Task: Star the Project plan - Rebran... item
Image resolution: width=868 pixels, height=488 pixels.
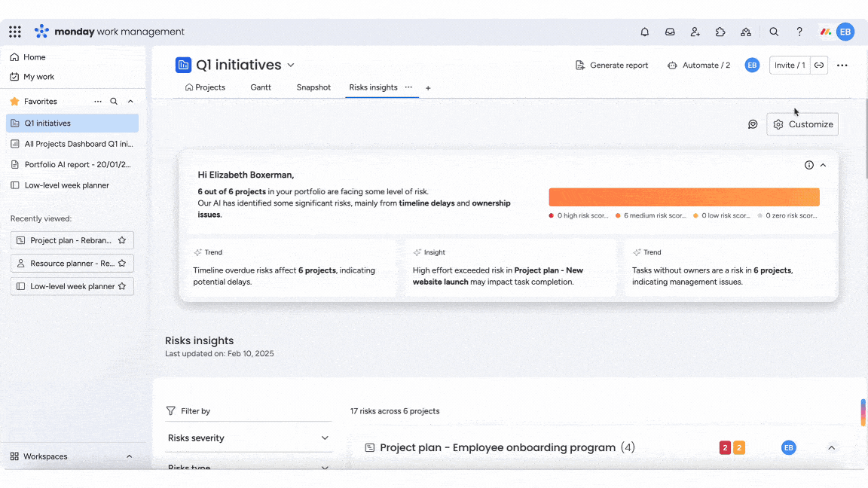Action: [122, 240]
